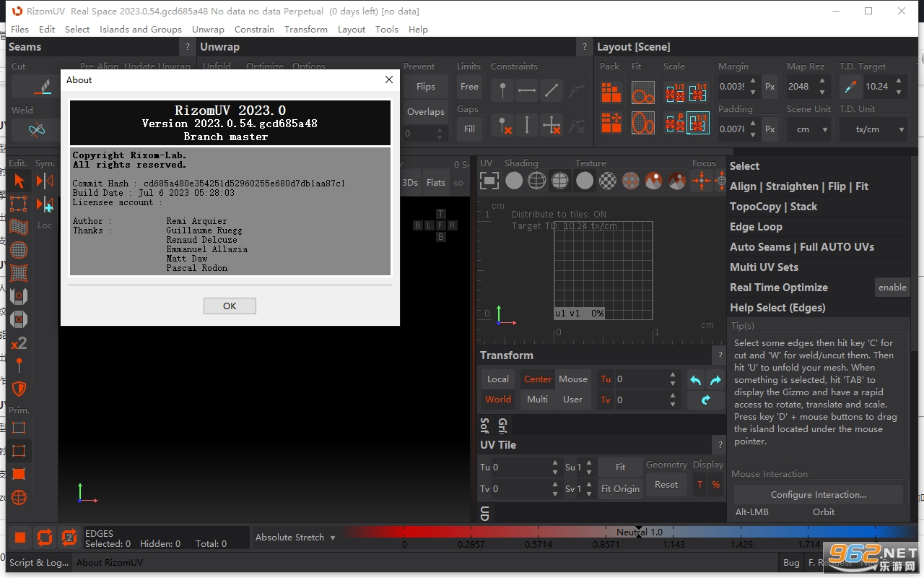Toggle the Fill gaps button
The height and width of the screenshot is (578, 924).
click(469, 129)
